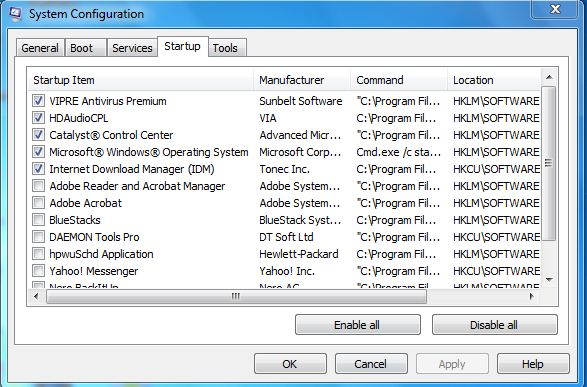Uncheck Microsoft Windows Operating System item
Screen dimensions: 587x387
[38, 152]
